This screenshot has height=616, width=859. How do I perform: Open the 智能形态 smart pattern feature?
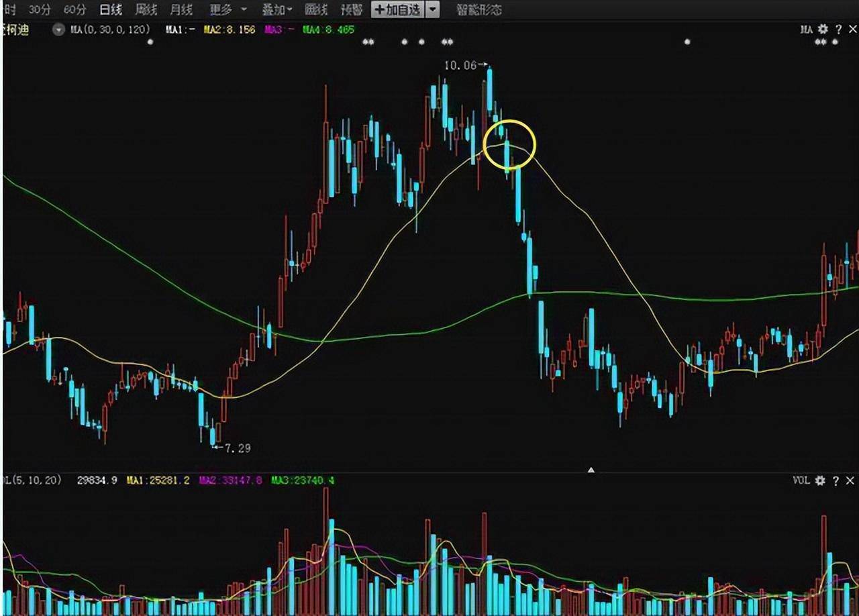[x=478, y=9]
